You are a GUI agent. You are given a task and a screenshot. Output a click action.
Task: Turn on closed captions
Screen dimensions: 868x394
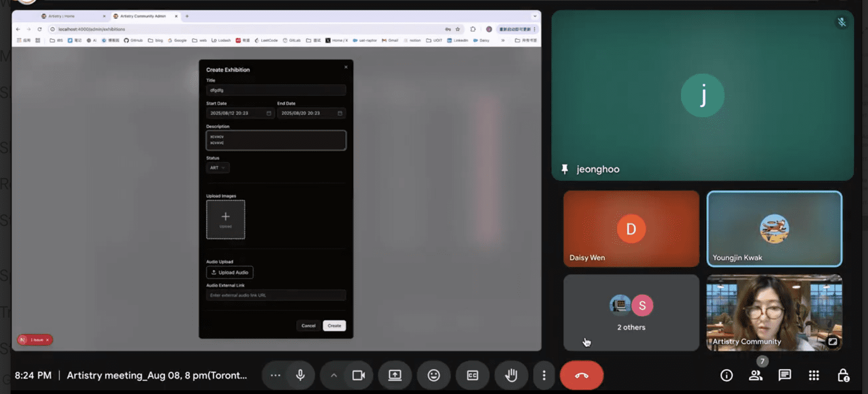[472, 375]
